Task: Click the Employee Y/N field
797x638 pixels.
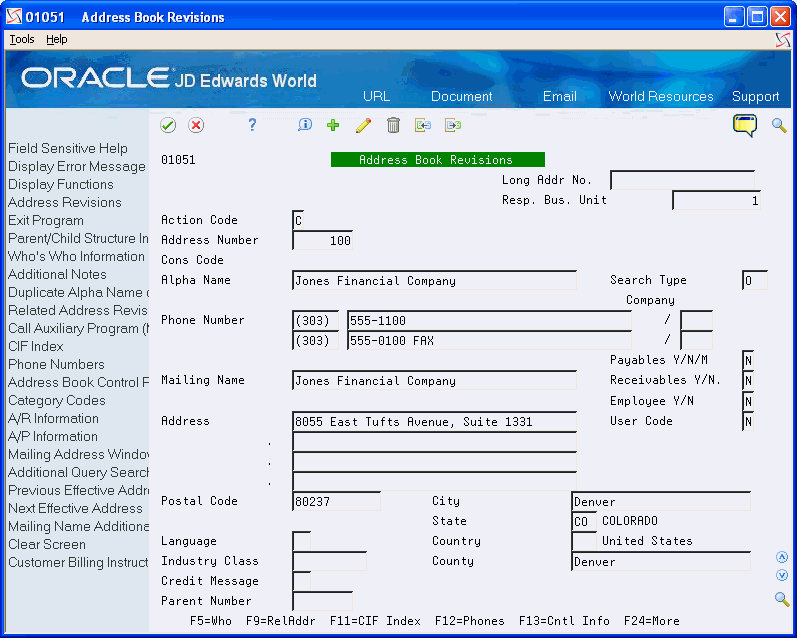Action: pos(748,401)
